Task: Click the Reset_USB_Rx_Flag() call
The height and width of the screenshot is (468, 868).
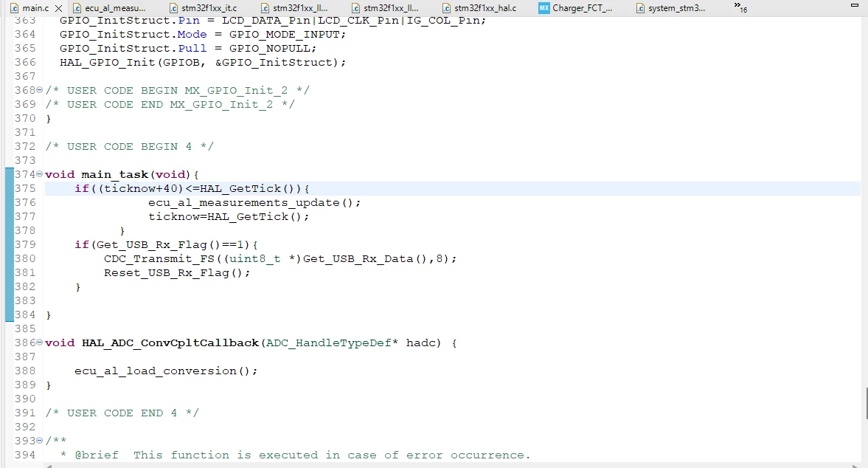Action: 177,273
